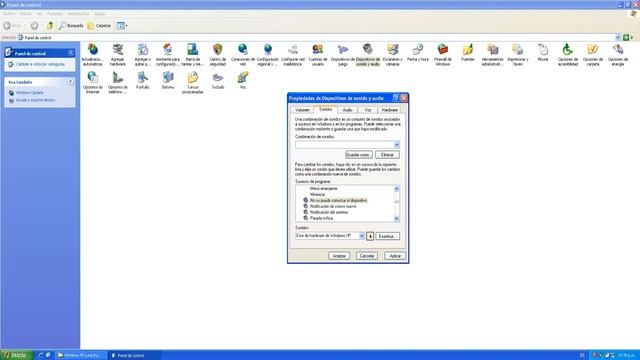Click Cancelar button
Image resolution: width=640 pixels, height=360 pixels.
(367, 256)
